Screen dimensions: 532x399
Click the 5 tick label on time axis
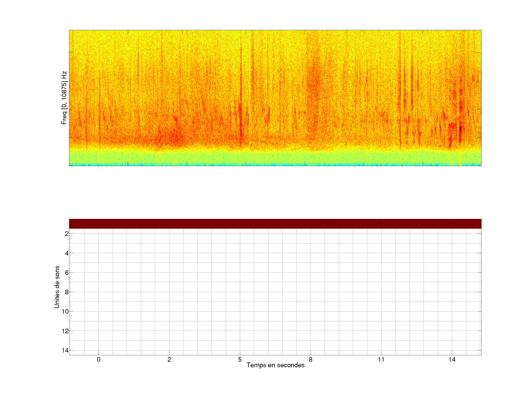240,359
